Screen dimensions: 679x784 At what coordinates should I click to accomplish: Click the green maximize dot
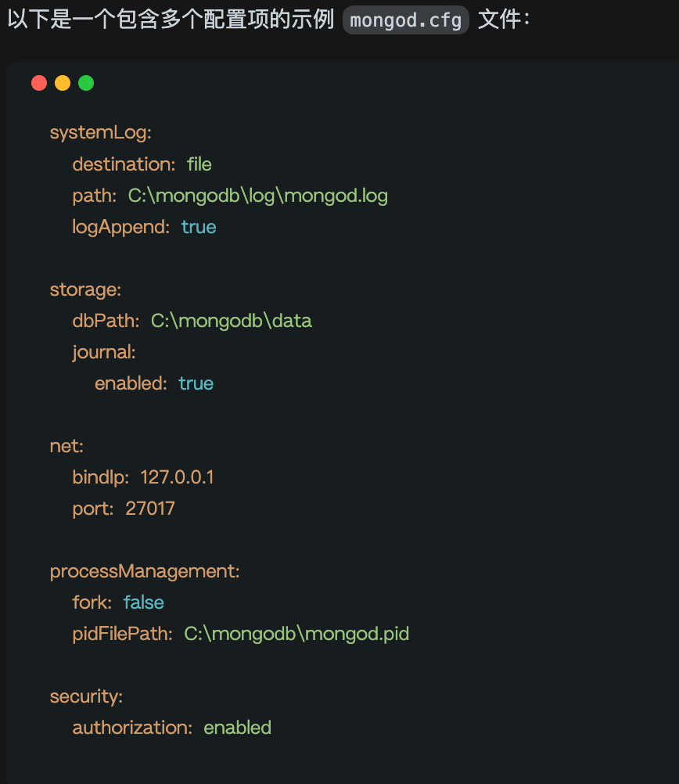[86, 83]
